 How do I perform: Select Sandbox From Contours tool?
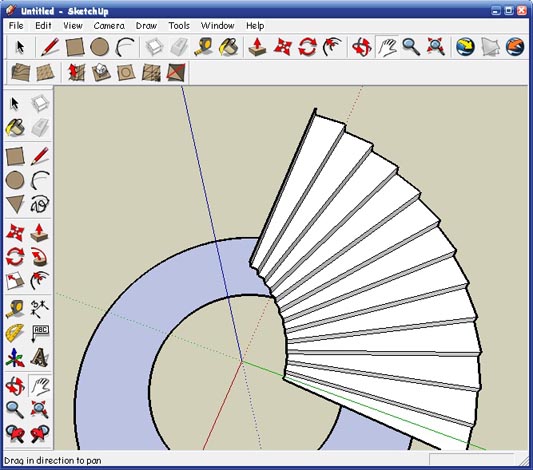point(20,72)
